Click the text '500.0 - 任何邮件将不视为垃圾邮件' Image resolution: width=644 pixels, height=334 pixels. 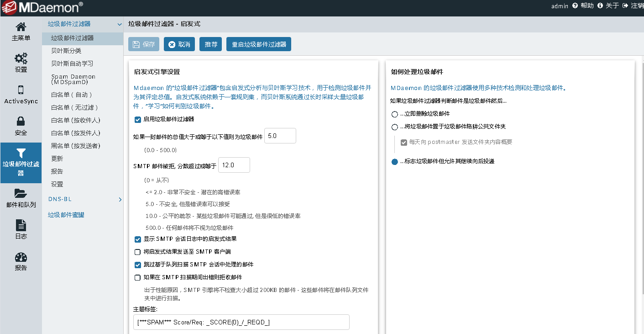pyautogui.click(x=190, y=228)
